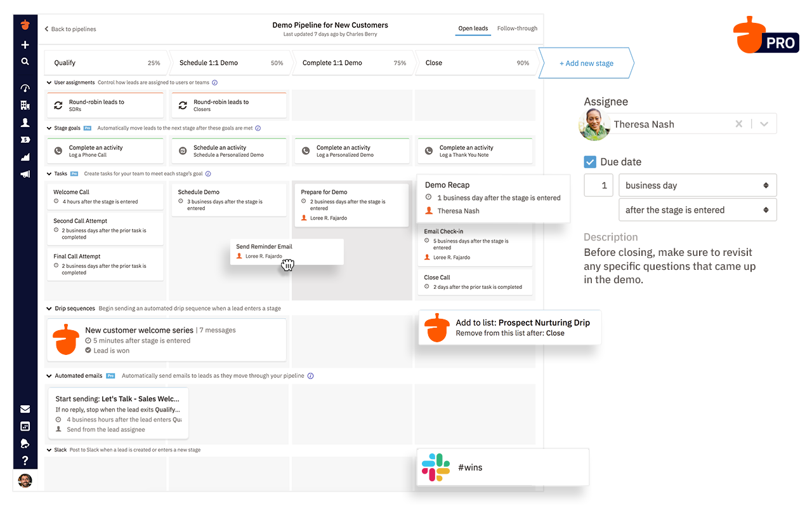Click acorn icon on Prospect Nurturing Drip card
Screen dimensions: 812x508
pyautogui.click(x=437, y=328)
